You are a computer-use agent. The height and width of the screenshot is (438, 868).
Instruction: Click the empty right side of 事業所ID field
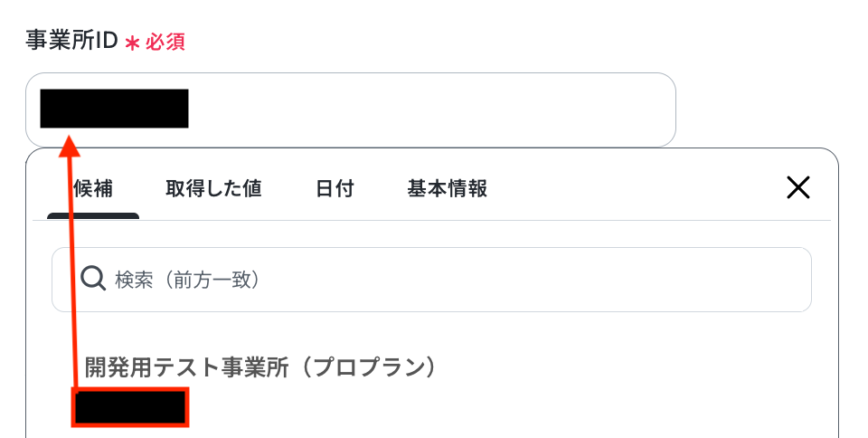497,109
